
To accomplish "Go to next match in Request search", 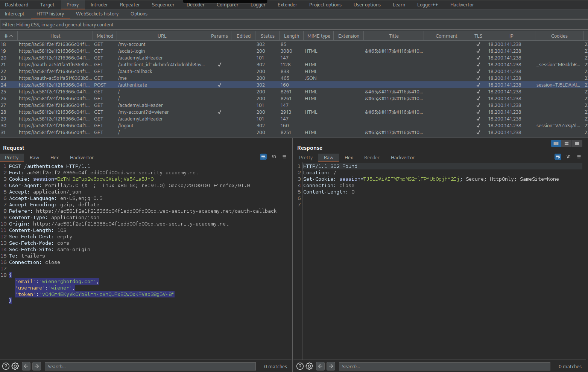I will (x=36, y=366).
